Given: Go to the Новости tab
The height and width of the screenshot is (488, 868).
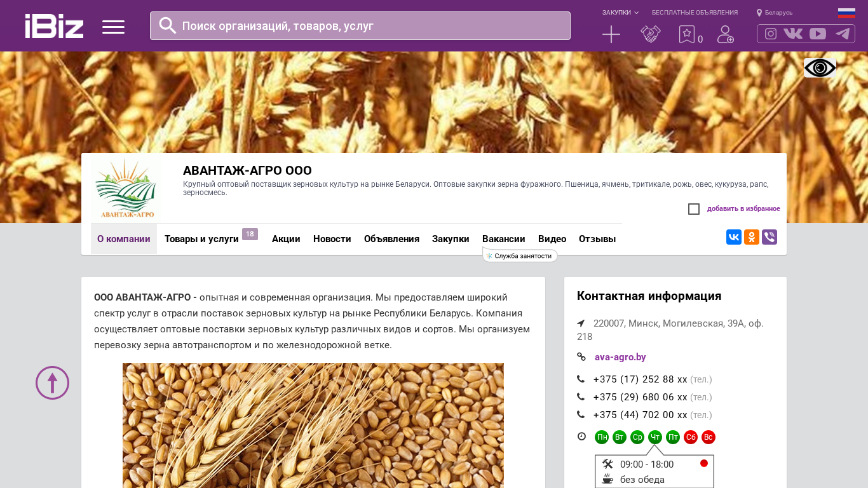Looking at the screenshot, I should (332, 239).
